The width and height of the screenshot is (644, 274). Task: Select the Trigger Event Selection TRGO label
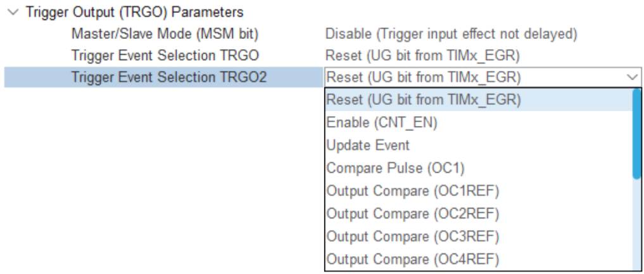pos(165,56)
